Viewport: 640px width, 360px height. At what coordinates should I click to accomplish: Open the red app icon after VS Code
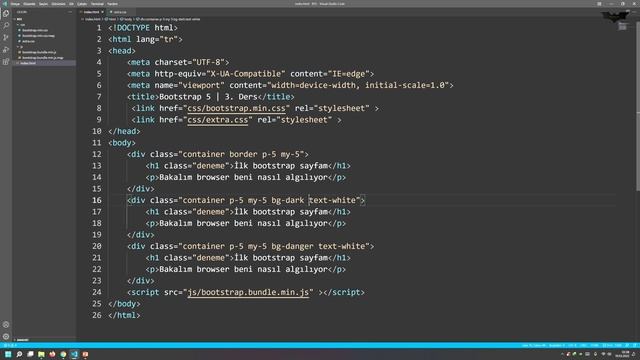point(85,354)
